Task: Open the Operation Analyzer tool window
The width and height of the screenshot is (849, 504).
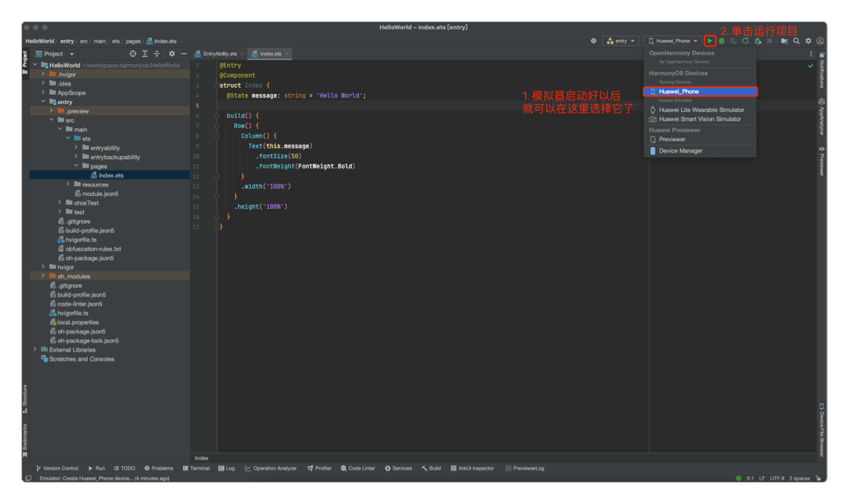Action: tap(271, 469)
